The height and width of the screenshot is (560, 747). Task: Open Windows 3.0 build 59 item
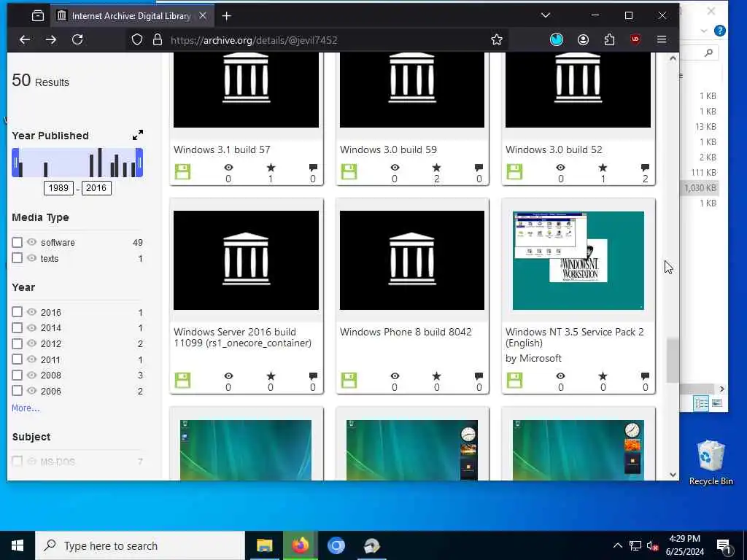coord(388,149)
